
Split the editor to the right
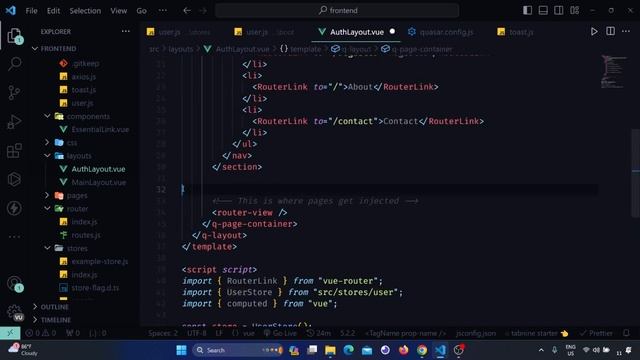(610, 31)
